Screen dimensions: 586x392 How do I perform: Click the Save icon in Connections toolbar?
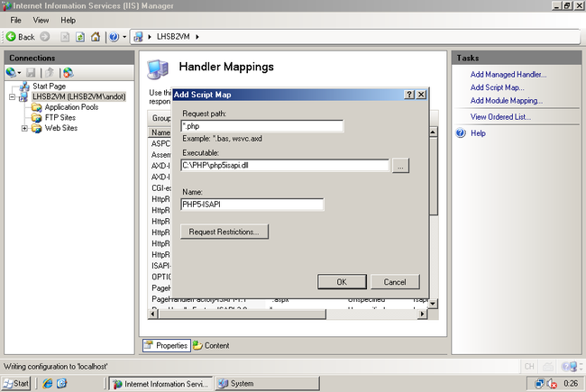pyautogui.click(x=31, y=72)
